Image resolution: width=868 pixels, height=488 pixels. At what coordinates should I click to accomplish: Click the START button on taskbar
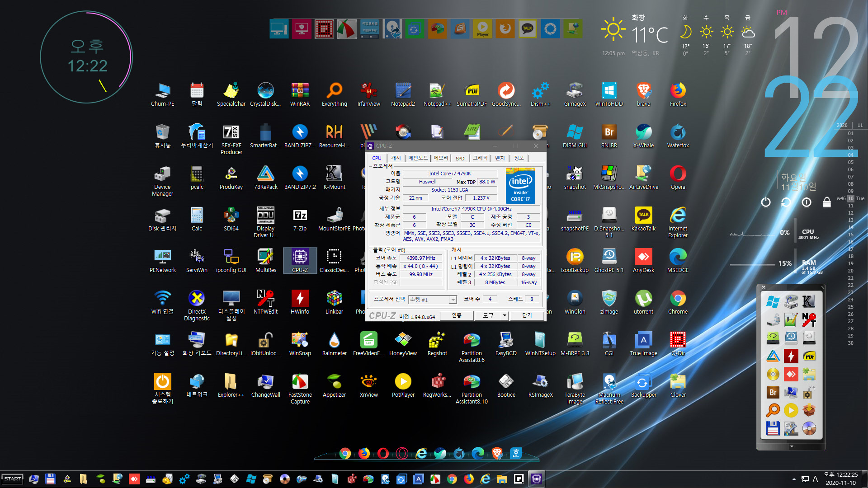[13, 479]
